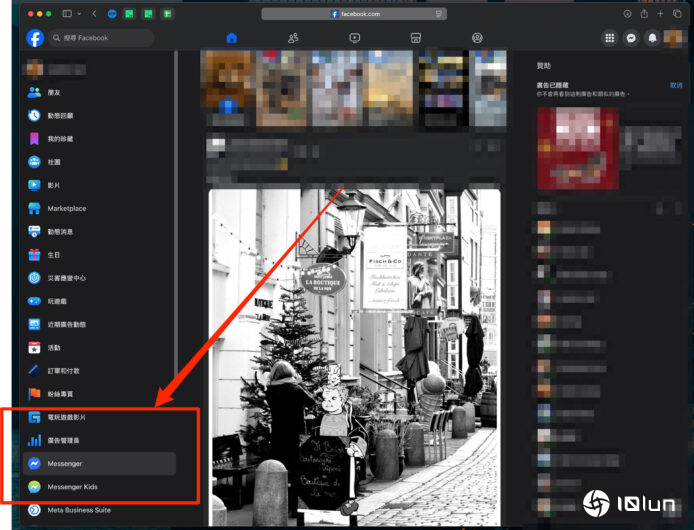Viewport: 694px width, 530px height.
Task: Open the Marketplace tab in top navigation
Action: (415, 38)
